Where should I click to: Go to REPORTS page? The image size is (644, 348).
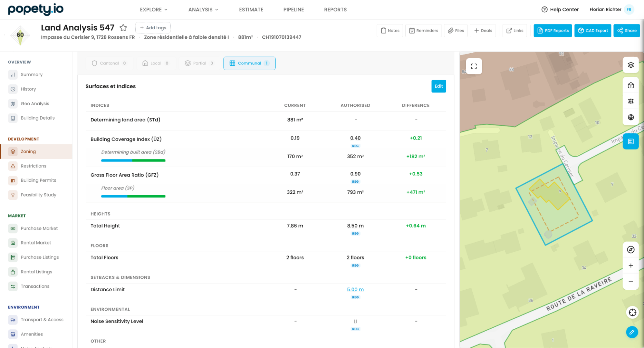pyautogui.click(x=335, y=10)
